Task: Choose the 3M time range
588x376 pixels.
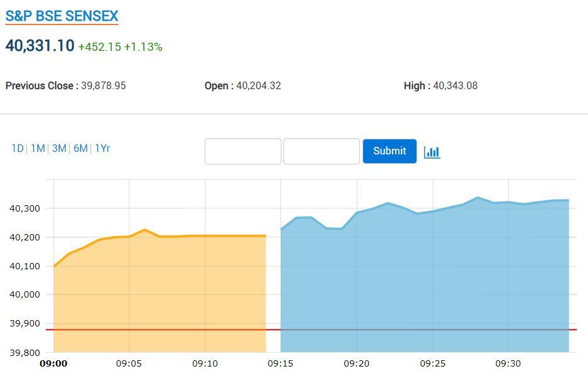Action: pos(59,149)
